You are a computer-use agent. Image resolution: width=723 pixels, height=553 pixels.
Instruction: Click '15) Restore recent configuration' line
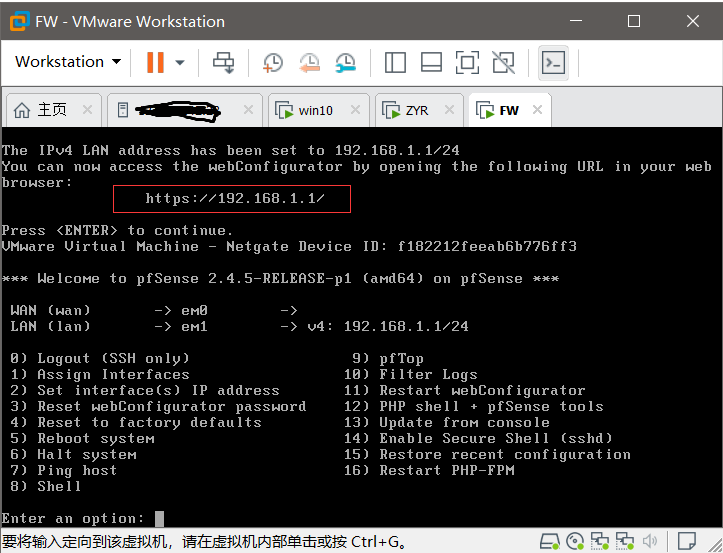coord(487,454)
